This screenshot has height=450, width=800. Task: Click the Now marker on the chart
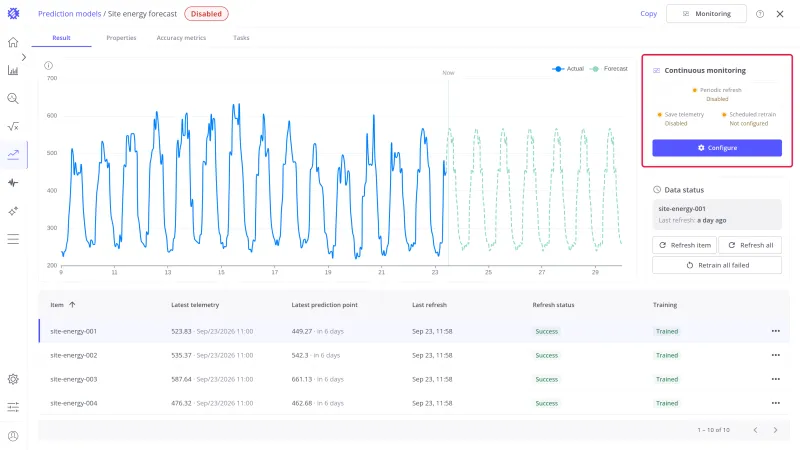448,73
